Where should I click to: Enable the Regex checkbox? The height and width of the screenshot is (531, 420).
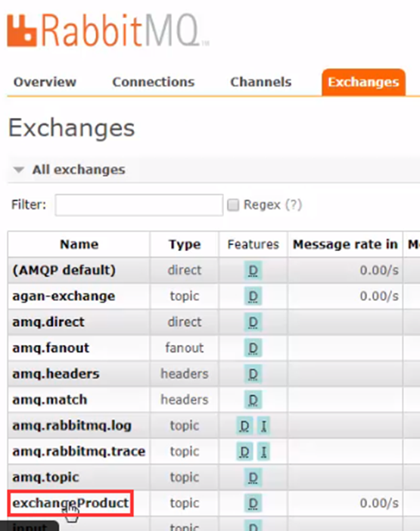point(233,205)
